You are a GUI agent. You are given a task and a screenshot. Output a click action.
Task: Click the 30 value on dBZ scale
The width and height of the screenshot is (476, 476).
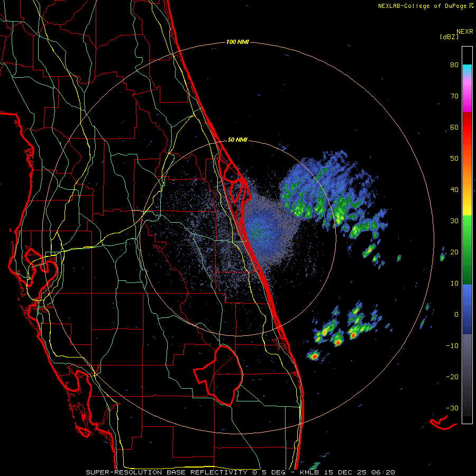(454, 221)
